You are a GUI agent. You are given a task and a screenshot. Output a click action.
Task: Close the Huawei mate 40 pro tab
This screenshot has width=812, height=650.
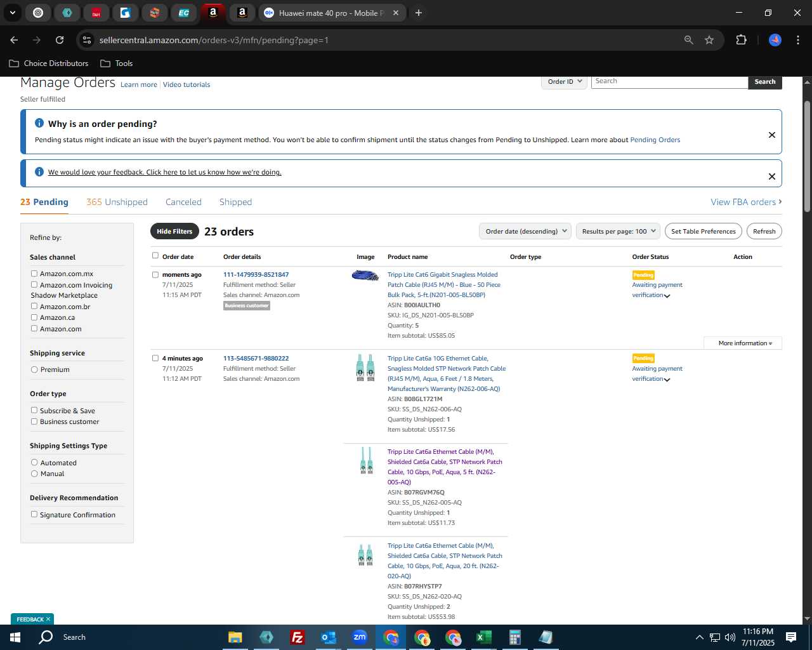coord(396,13)
